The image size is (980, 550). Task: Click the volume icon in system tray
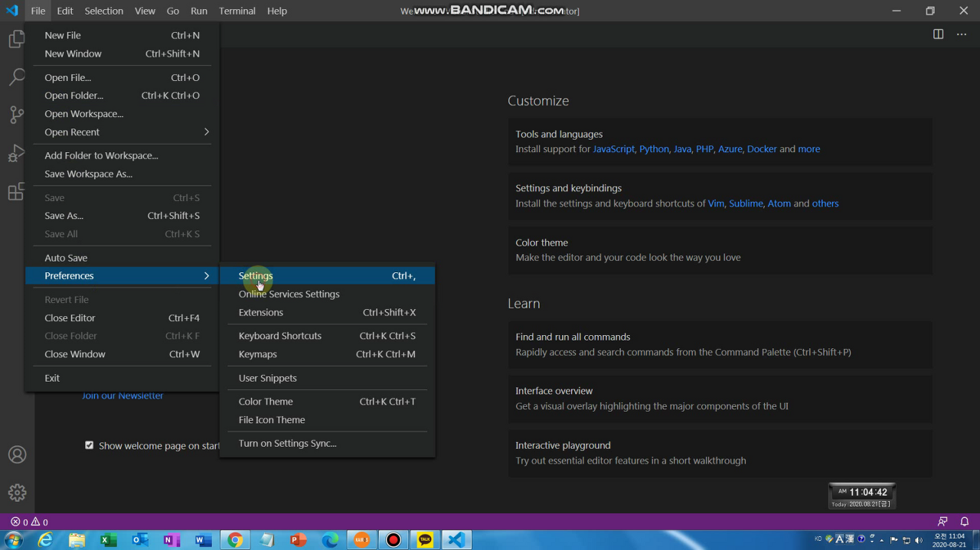click(x=919, y=540)
